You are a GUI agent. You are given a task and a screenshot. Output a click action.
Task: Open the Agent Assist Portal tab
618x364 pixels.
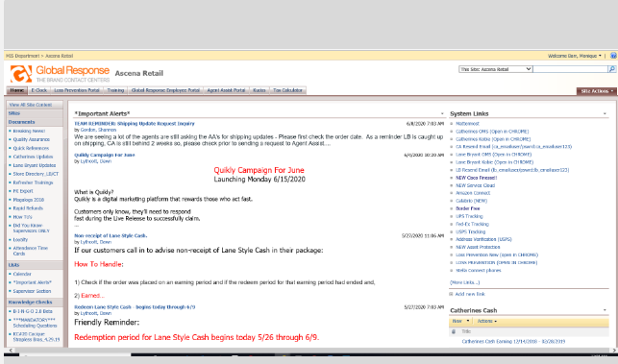point(226,90)
